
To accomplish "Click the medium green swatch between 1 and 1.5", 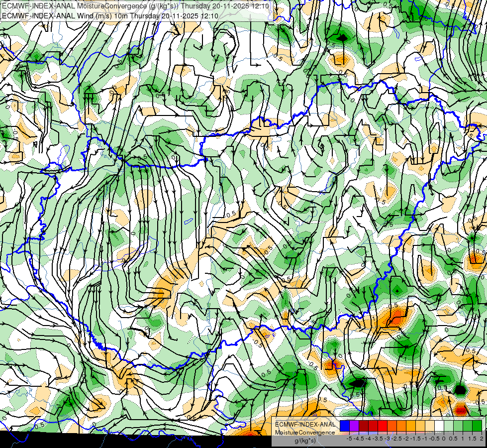I will point(468,426).
